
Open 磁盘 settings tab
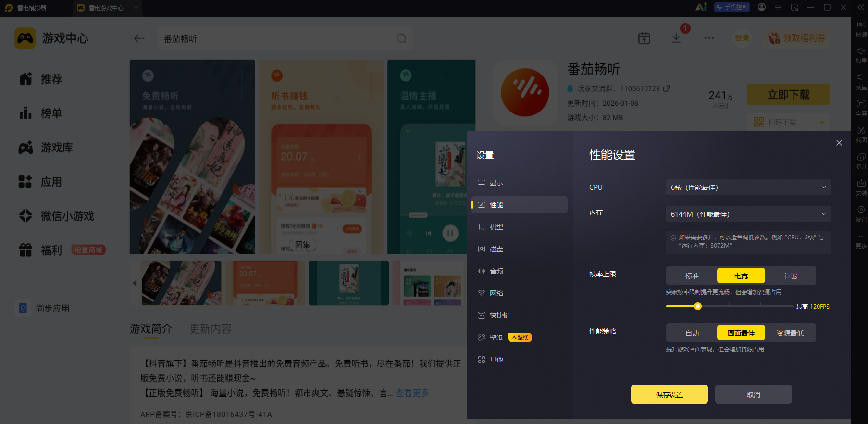pos(520,249)
